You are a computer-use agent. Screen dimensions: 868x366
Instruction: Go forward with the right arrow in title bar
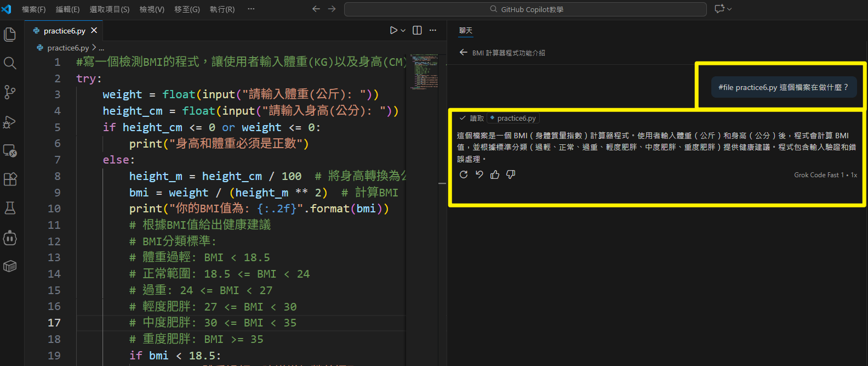pos(332,9)
